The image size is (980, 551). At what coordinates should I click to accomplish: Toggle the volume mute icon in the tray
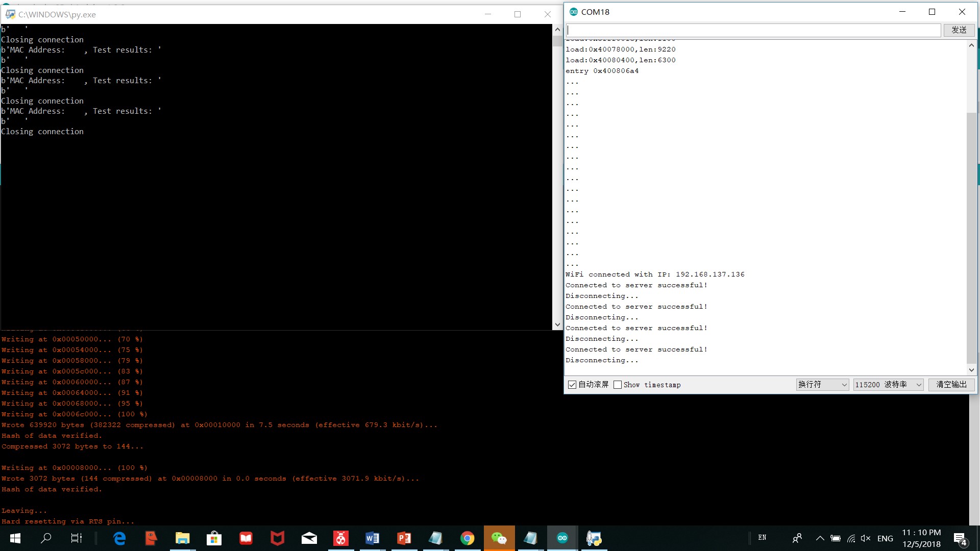[866, 538]
